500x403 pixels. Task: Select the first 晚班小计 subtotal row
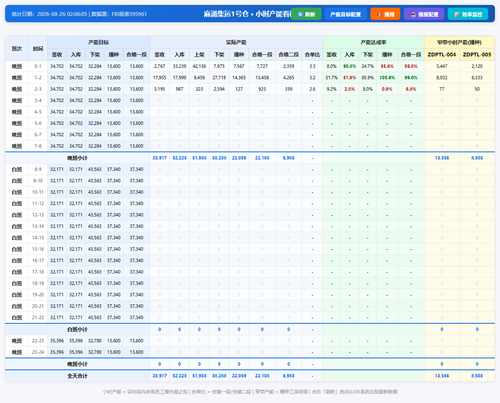coord(250,158)
